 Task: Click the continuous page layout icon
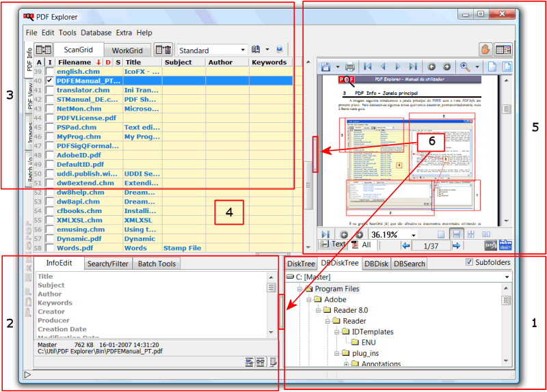pyautogui.click(x=456, y=234)
